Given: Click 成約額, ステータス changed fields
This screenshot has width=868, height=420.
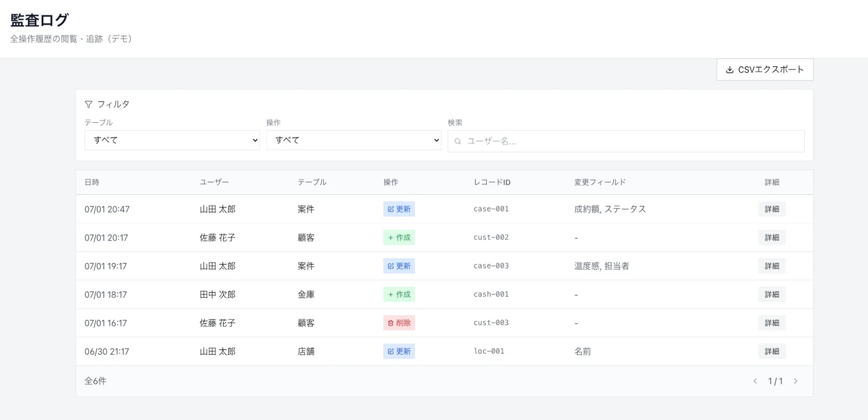Looking at the screenshot, I should tap(610, 209).
